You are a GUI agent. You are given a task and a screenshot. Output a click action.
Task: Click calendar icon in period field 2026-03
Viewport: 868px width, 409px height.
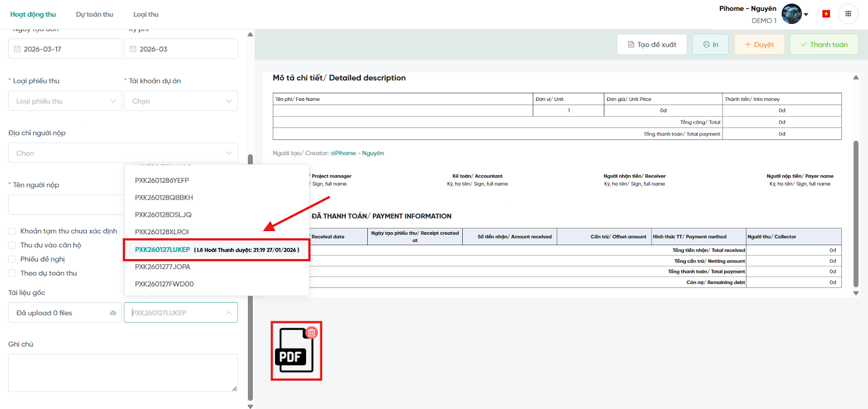pos(133,49)
